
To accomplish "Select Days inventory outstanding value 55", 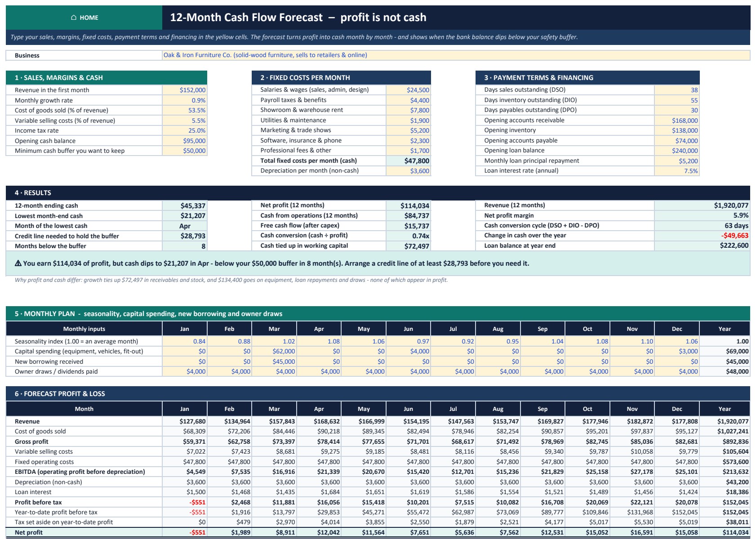I will tap(677, 100).
